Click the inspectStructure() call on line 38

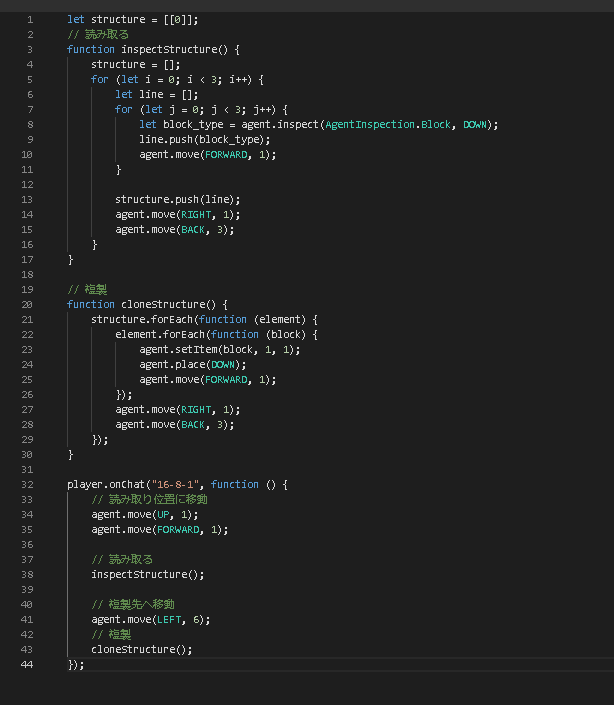[147, 575]
